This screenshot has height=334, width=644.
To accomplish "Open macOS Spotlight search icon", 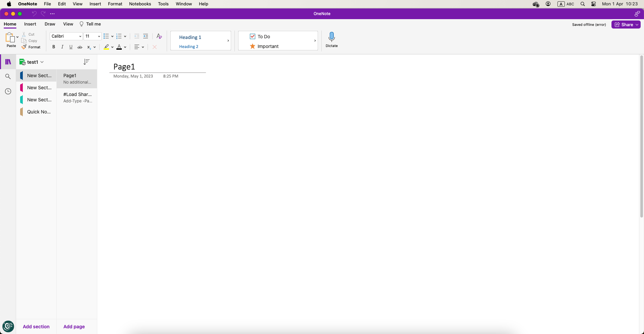I will pyautogui.click(x=583, y=4).
